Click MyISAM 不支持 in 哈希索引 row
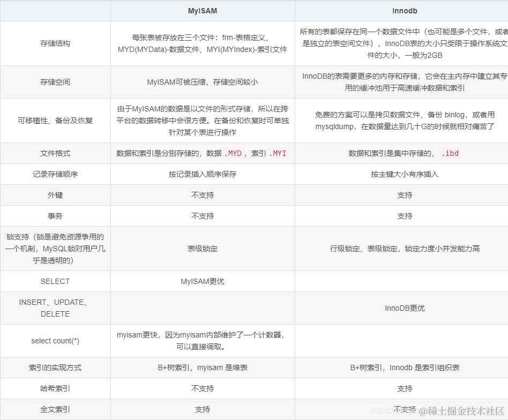This screenshot has height=420, width=508. [x=203, y=388]
